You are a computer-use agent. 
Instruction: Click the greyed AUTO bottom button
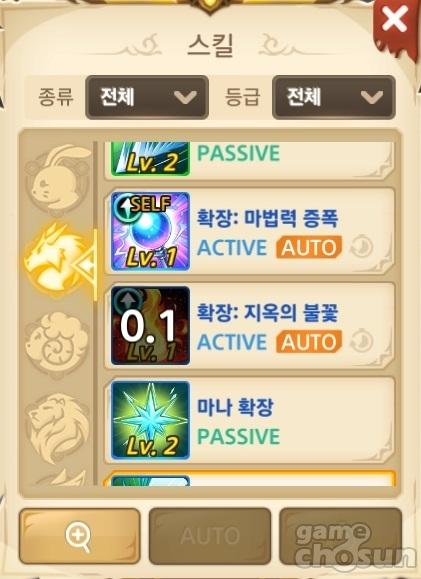[210, 536]
